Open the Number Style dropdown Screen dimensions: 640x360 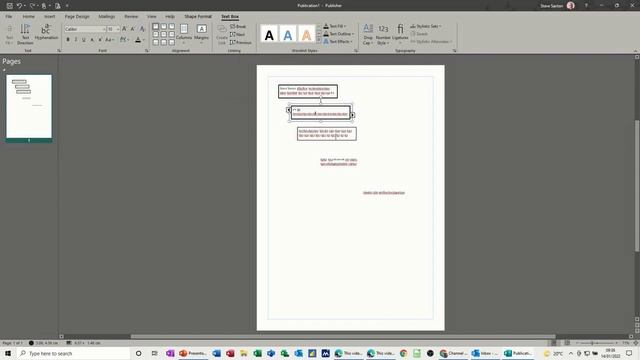pyautogui.click(x=383, y=34)
